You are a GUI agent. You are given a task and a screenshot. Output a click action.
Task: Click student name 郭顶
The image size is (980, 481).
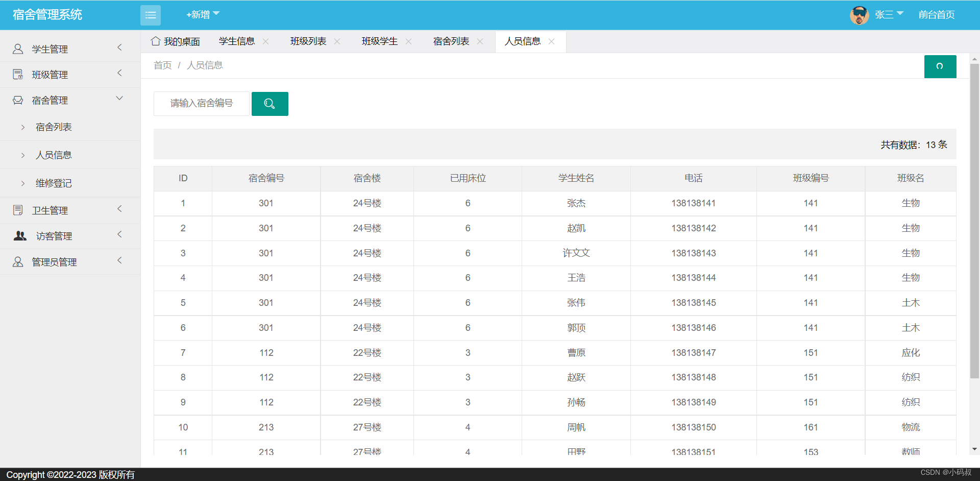tap(576, 328)
